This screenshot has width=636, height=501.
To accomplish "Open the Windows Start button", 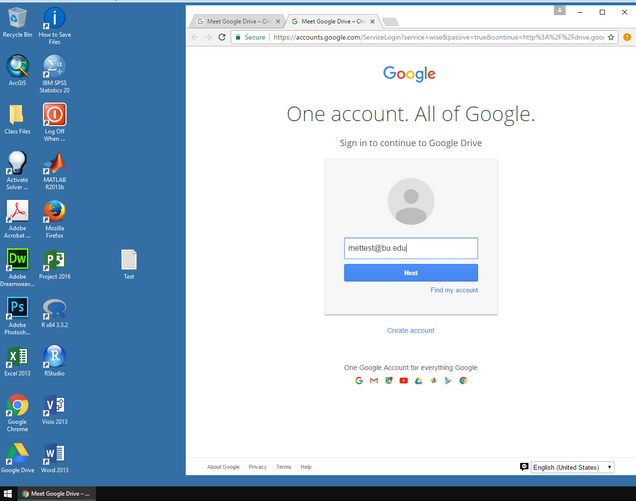I will (x=8, y=494).
